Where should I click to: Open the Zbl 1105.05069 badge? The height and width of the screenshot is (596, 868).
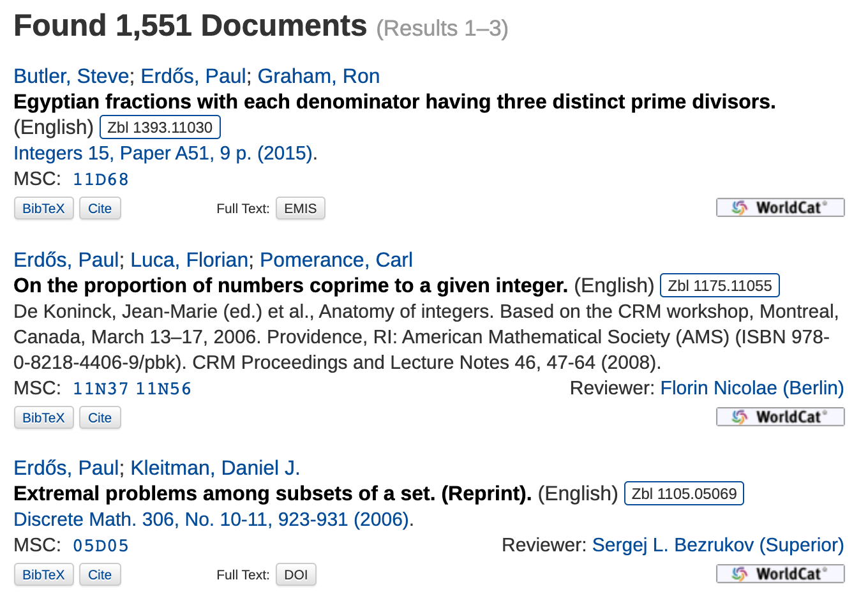684,493
